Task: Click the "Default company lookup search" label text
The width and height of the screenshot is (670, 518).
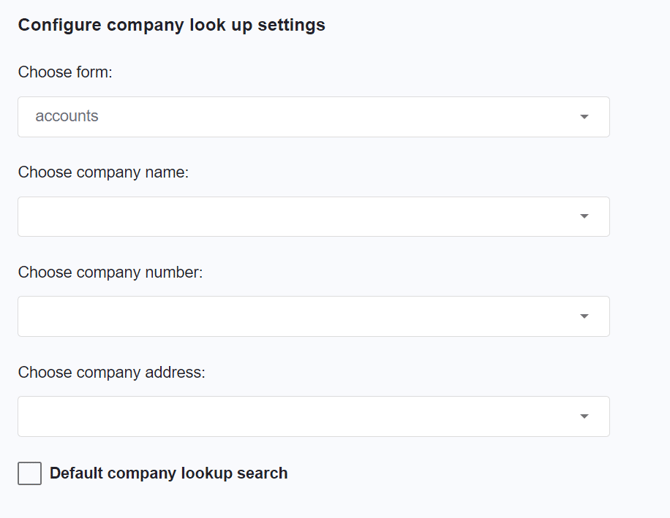Action: pyautogui.click(x=168, y=473)
